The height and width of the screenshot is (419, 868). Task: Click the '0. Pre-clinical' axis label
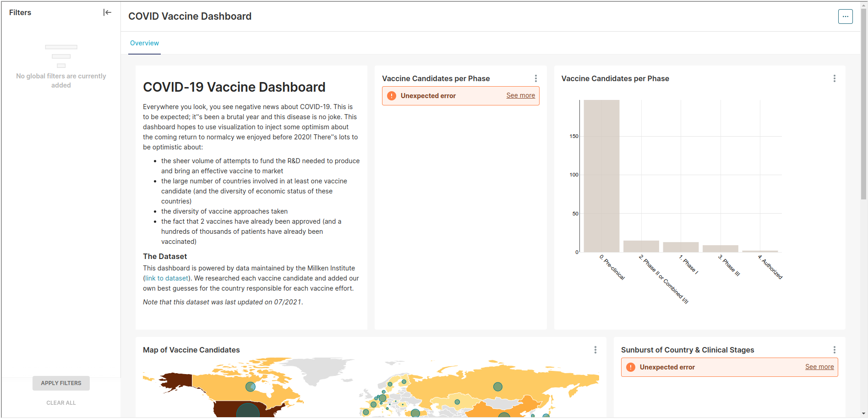[x=612, y=267]
